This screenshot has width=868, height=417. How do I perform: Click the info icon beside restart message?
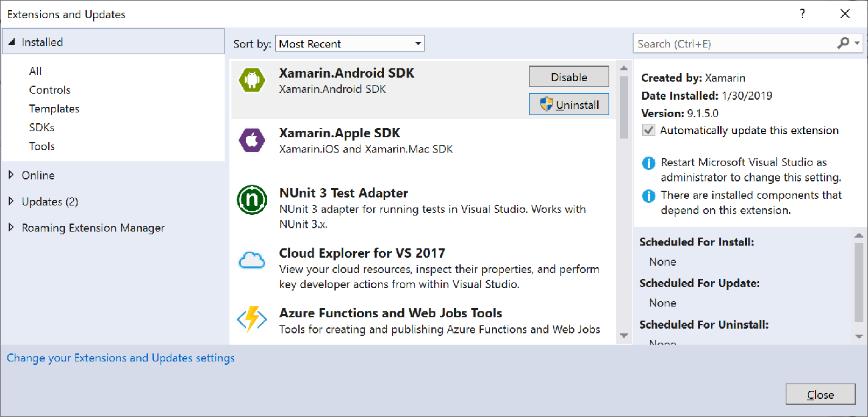click(648, 163)
